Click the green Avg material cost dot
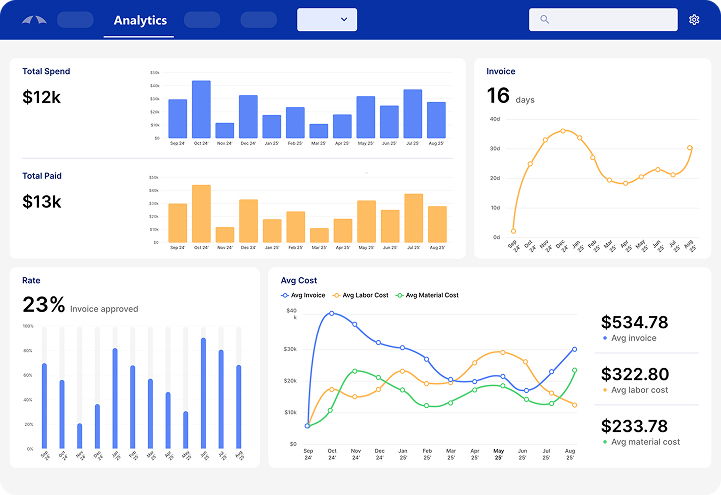721x495 pixels. [605, 442]
